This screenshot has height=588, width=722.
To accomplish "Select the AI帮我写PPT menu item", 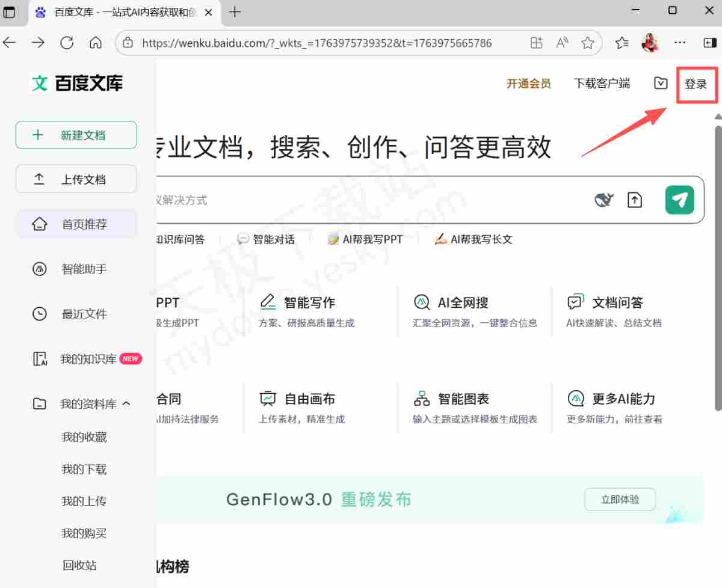I will pos(365,239).
